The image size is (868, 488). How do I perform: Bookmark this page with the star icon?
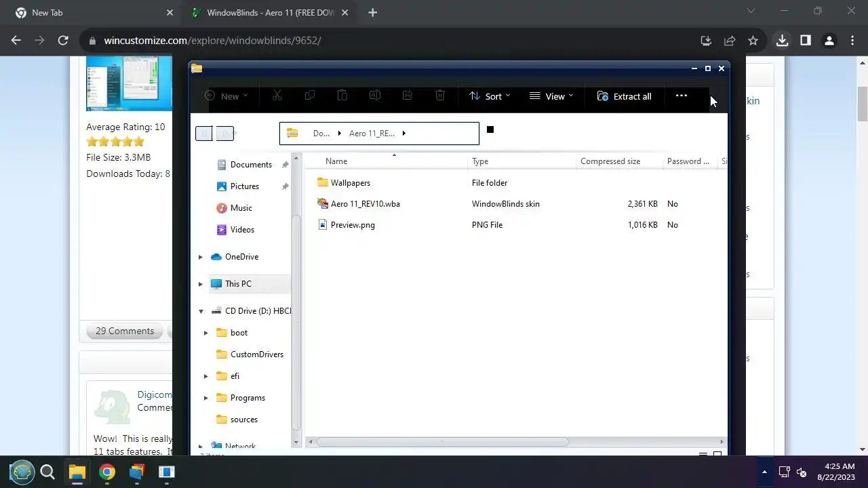pos(753,41)
